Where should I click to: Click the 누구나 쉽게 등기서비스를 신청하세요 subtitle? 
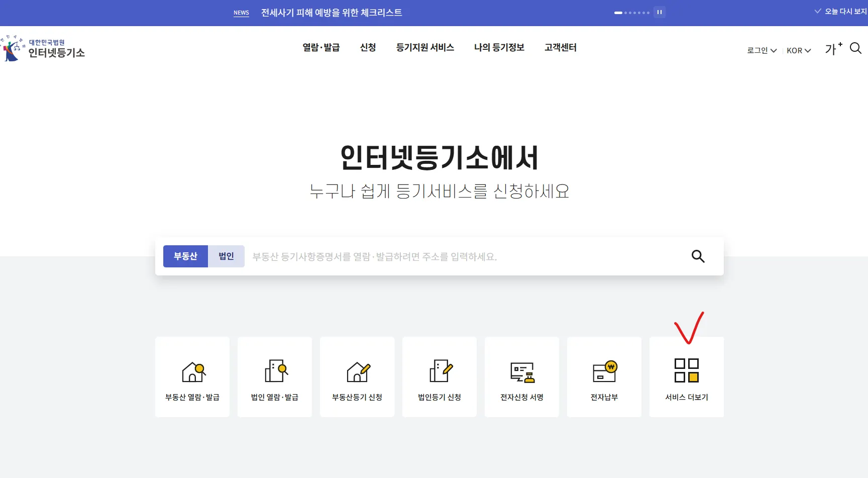click(x=440, y=191)
